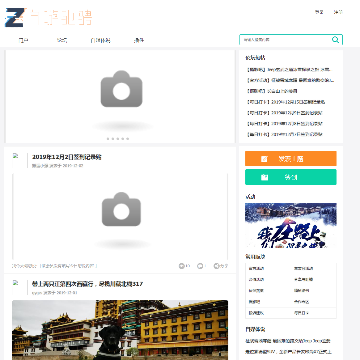Click the orange post-publishing button
Screen dimensions: 360x360
coord(291,159)
